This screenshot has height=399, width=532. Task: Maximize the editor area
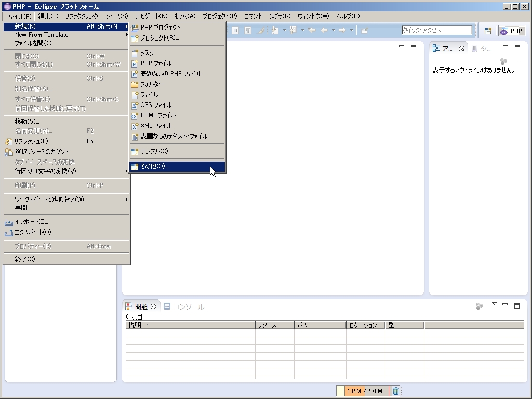coord(414,48)
